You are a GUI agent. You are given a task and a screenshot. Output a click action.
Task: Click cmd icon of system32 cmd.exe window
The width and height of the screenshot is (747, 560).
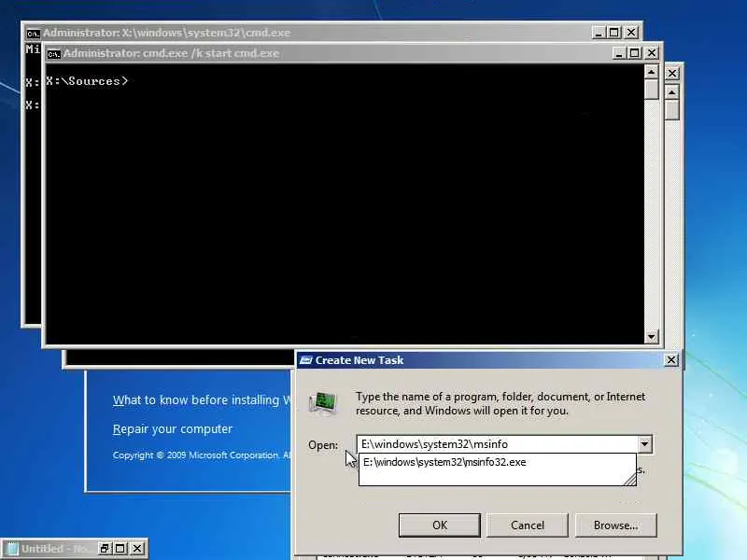point(33,34)
